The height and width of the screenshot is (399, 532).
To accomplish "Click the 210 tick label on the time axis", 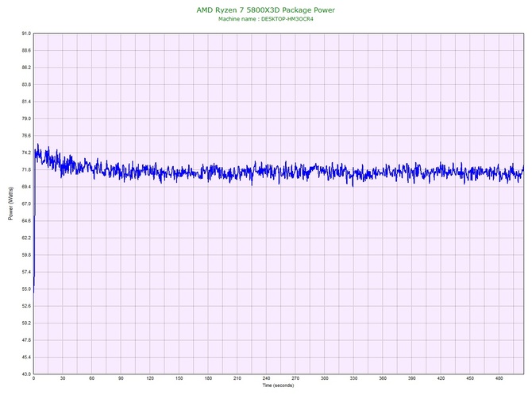I will [x=237, y=378].
